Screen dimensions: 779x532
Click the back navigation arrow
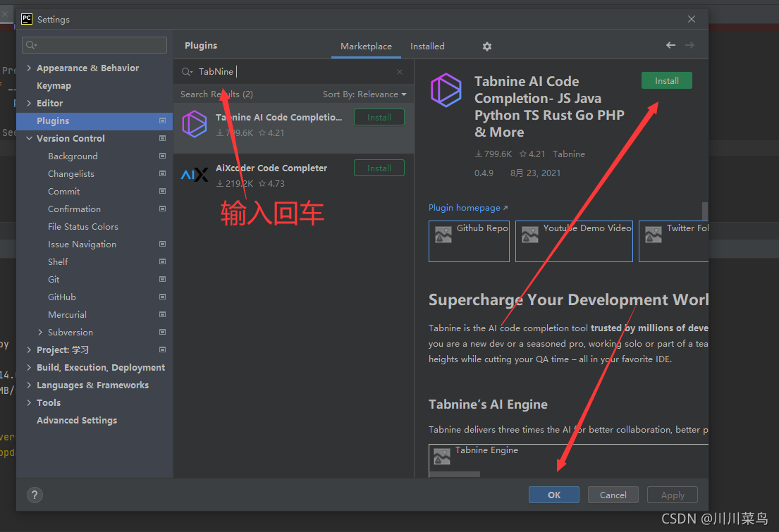point(670,45)
